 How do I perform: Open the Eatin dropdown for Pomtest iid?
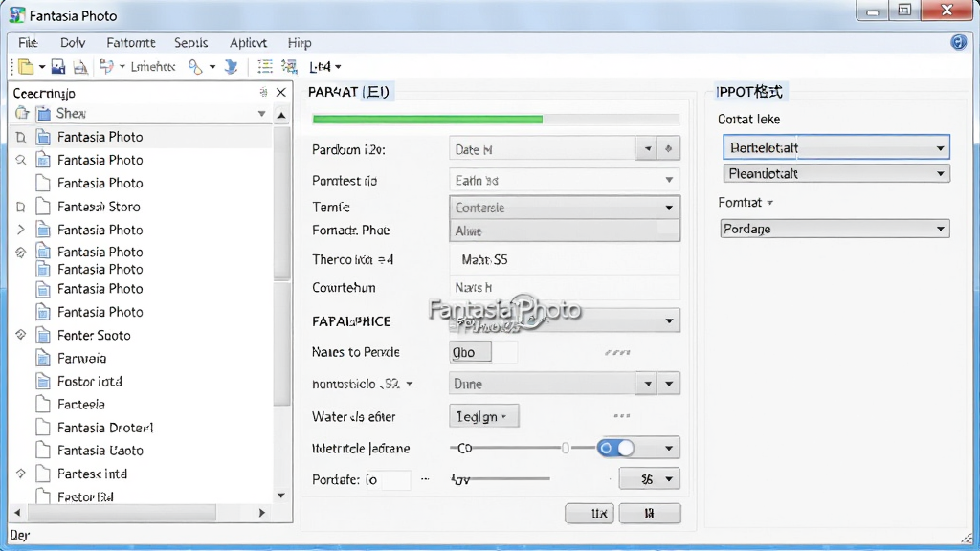point(669,180)
